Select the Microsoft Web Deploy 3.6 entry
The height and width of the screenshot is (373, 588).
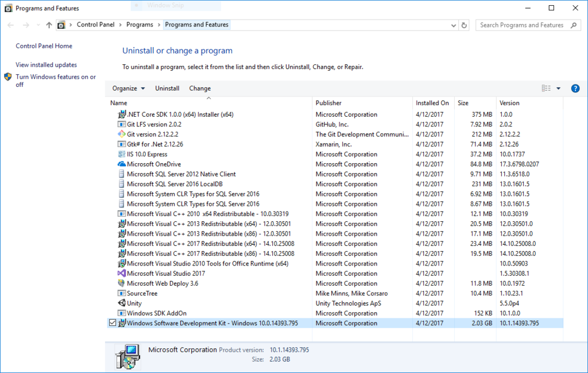335,283
